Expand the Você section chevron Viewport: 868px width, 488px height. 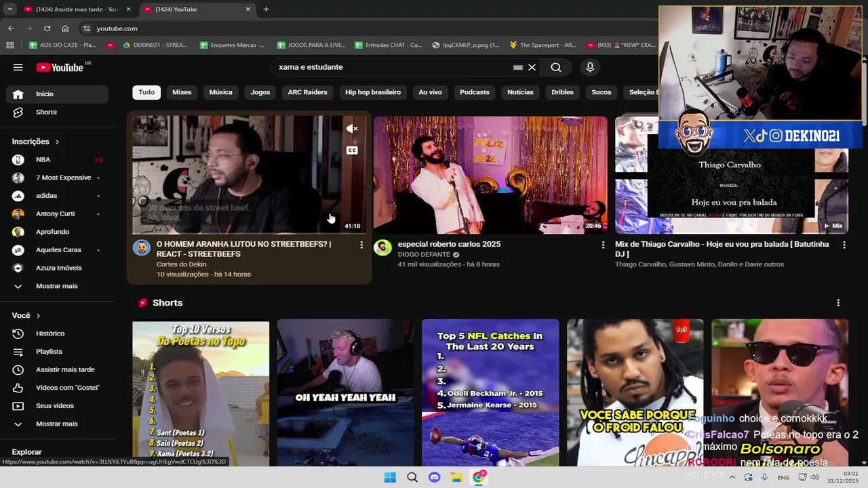tap(38, 316)
